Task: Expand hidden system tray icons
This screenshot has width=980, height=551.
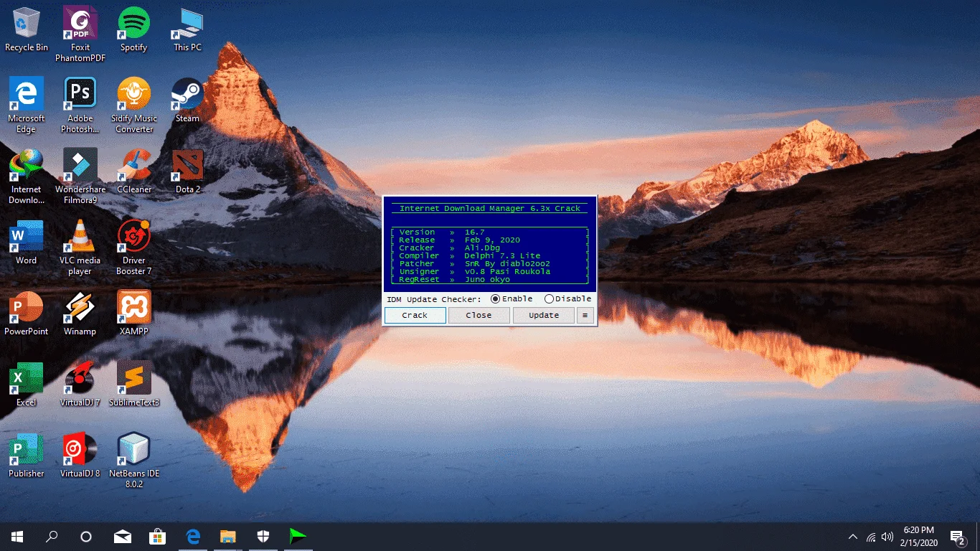Action: (x=853, y=536)
